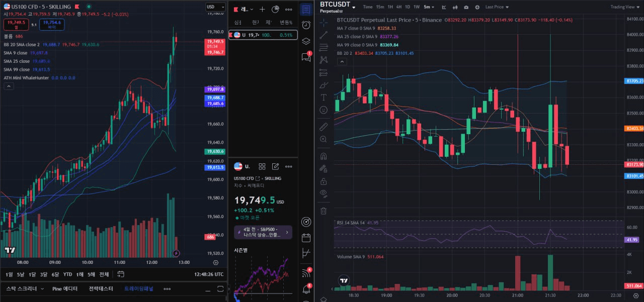The image size is (644, 302).
Task: Select the 1일 date range
Action: click(x=9, y=274)
